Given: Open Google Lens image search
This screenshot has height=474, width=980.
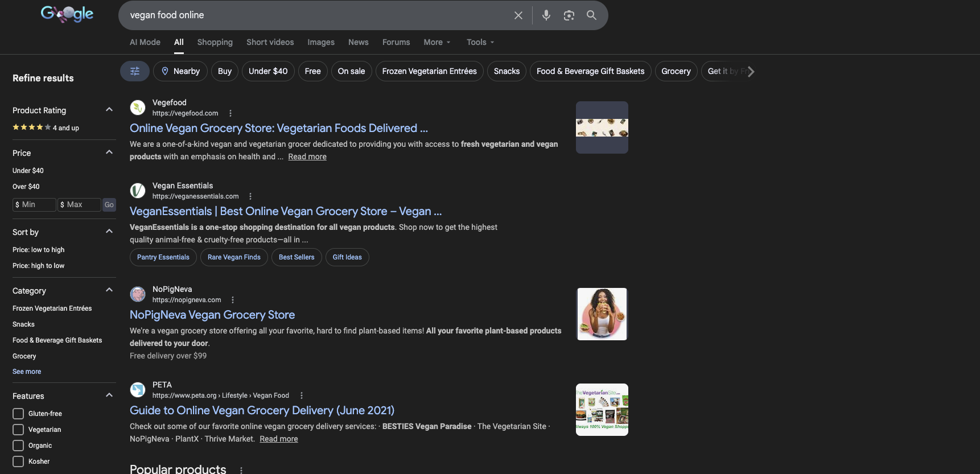Looking at the screenshot, I should (x=569, y=15).
